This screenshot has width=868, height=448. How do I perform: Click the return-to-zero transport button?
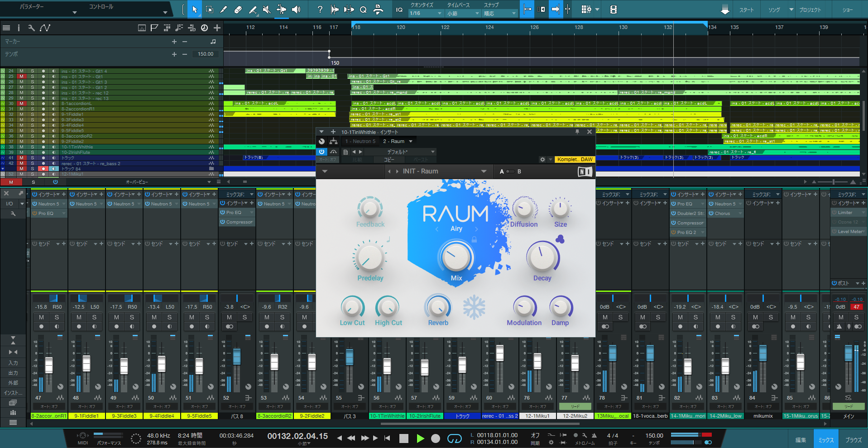pyautogui.click(x=387, y=438)
